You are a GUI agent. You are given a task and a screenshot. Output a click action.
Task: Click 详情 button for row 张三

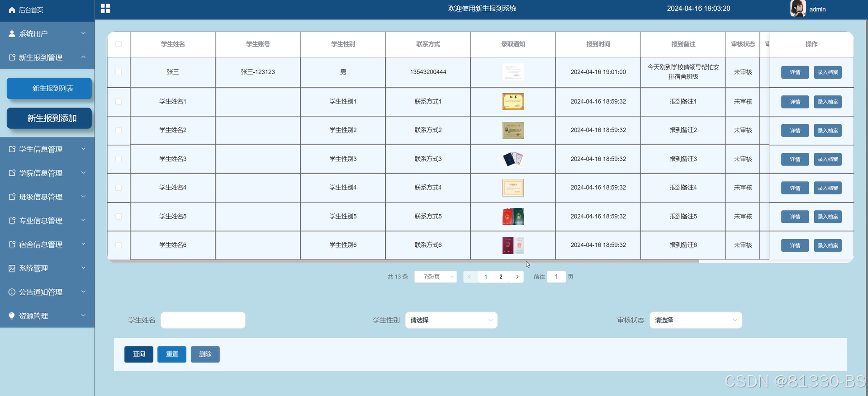tap(795, 72)
